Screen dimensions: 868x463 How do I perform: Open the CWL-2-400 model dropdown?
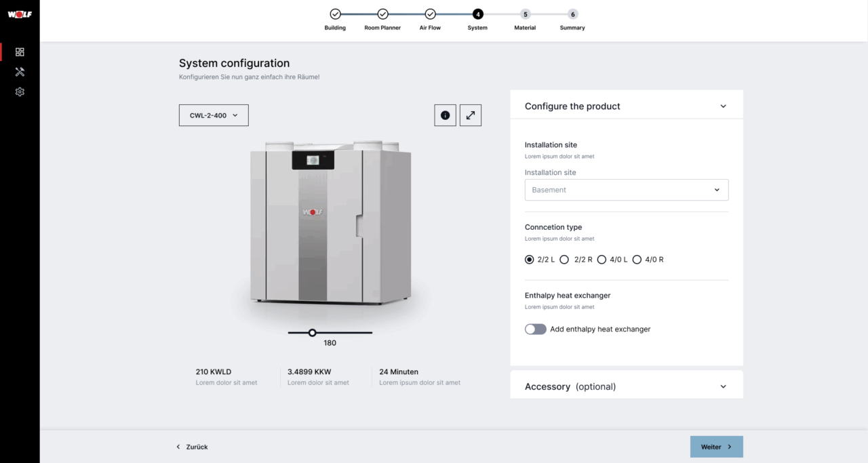[214, 115]
